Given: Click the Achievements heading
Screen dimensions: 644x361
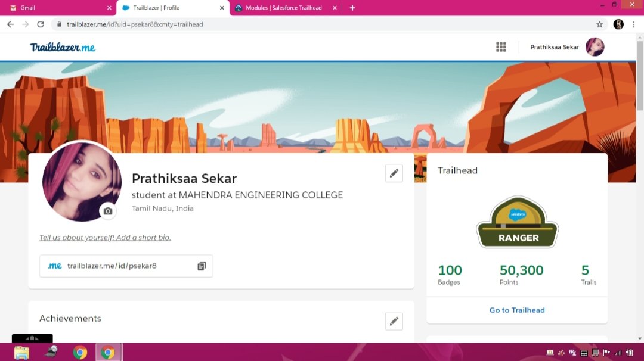Looking at the screenshot, I should coord(70,318).
